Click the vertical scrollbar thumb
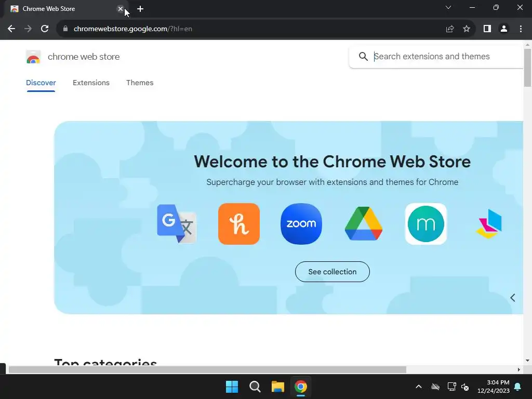 coord(527,68)
